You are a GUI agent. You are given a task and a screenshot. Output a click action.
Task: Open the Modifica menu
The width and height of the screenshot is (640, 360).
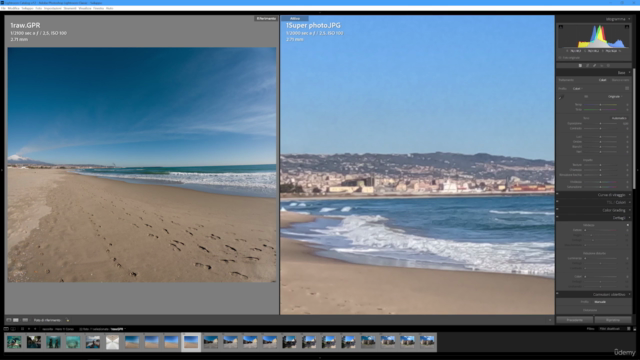click(x=13, y=8)
